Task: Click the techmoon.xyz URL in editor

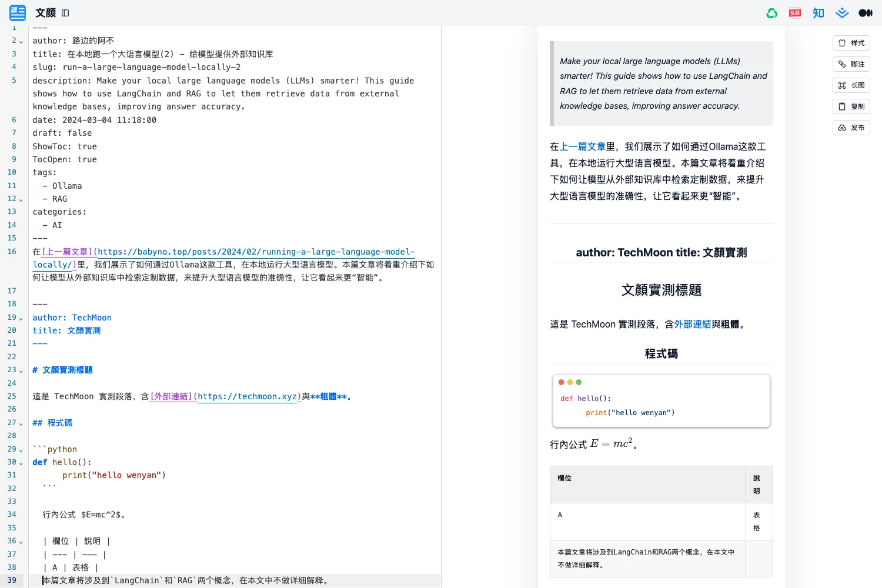Action: click(x=247, y=396)
